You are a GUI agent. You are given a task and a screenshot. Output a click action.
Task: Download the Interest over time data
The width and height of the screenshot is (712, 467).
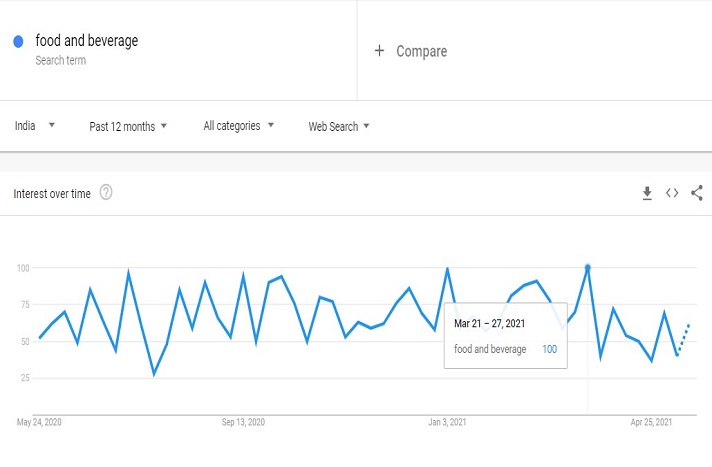[x=647, y=193]
